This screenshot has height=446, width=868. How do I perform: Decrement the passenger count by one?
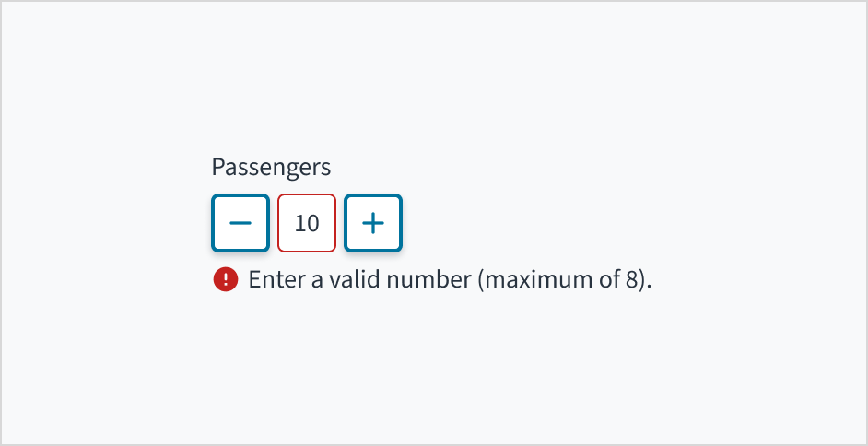pos(240,223)
